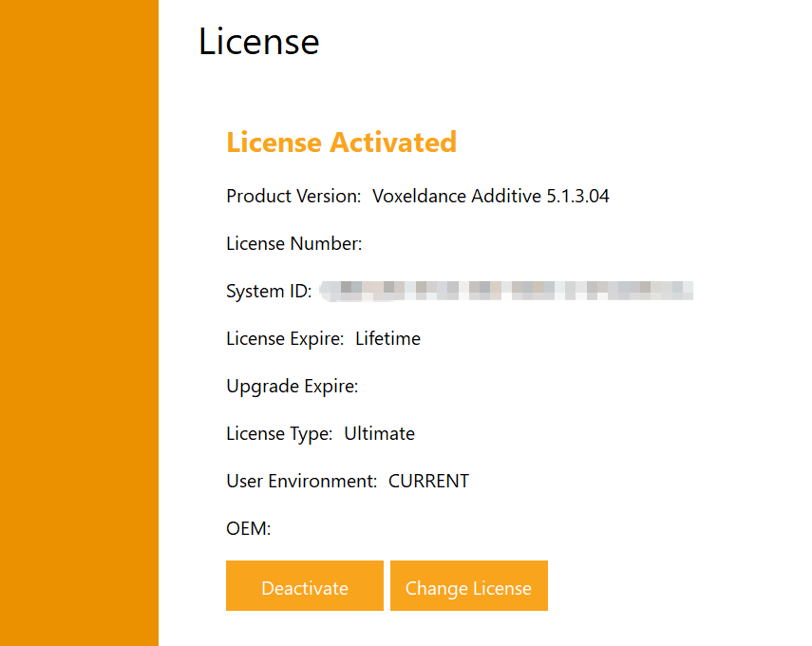Select the CURRENT environment value
This screenshot has width=812, height=646.
pos(428,482)
